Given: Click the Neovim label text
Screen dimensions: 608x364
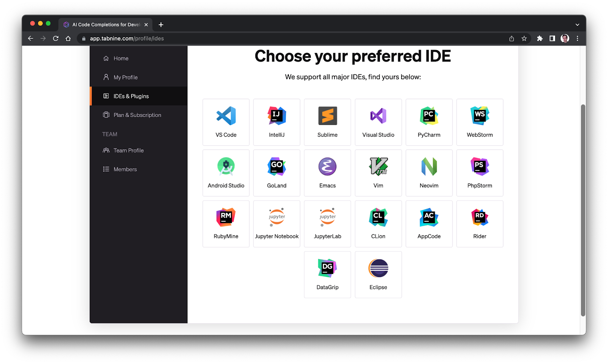Looking at the screenshot, I should coord(429,185).
